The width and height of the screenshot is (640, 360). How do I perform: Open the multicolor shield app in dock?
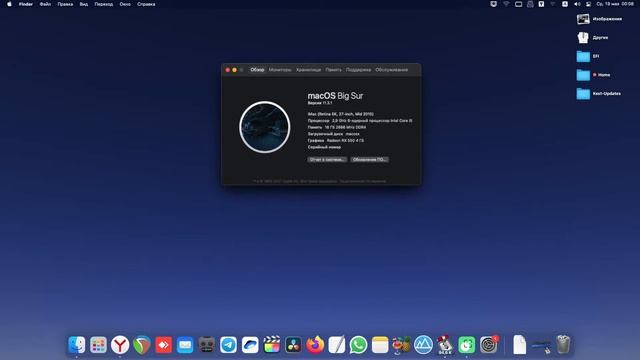tap(142, 345)
